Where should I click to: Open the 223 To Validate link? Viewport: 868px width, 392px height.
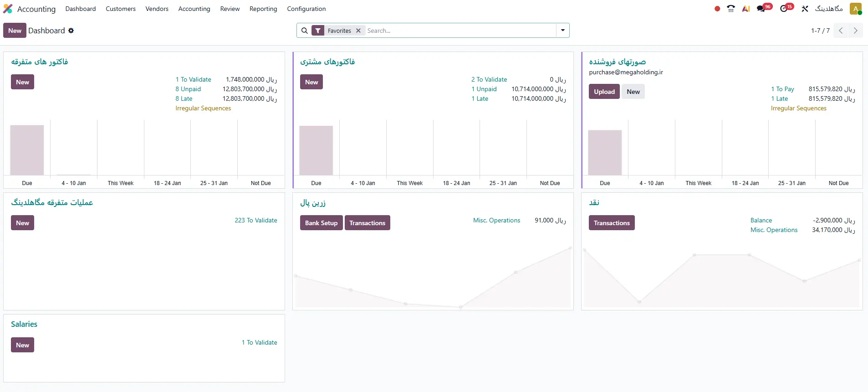tap(255, 220)
